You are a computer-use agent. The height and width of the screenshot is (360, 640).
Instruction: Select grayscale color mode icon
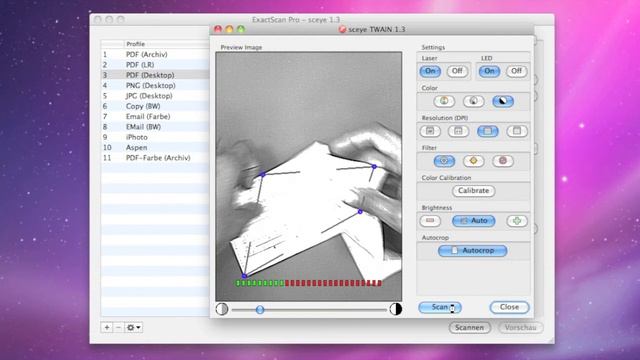[473, 101]
